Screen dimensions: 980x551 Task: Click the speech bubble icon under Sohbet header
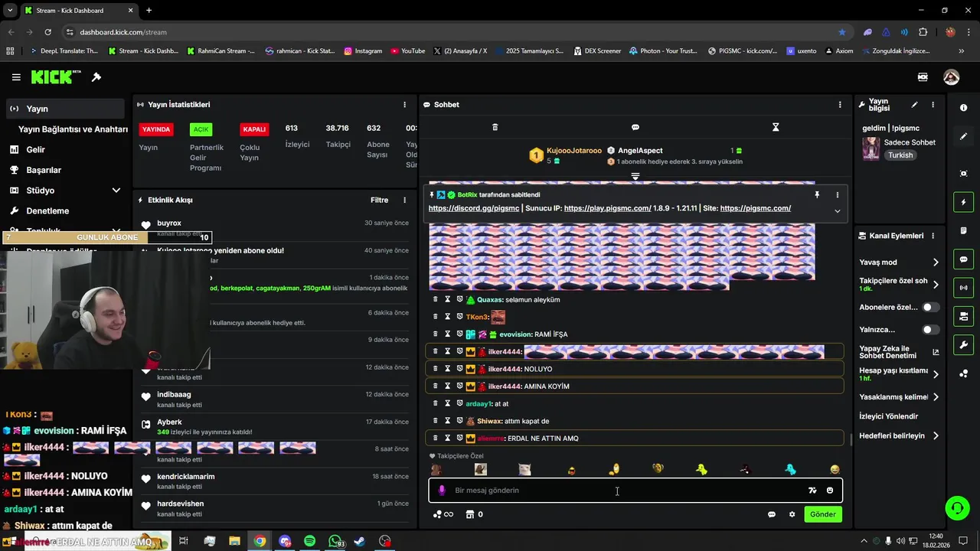pos(635,127)
